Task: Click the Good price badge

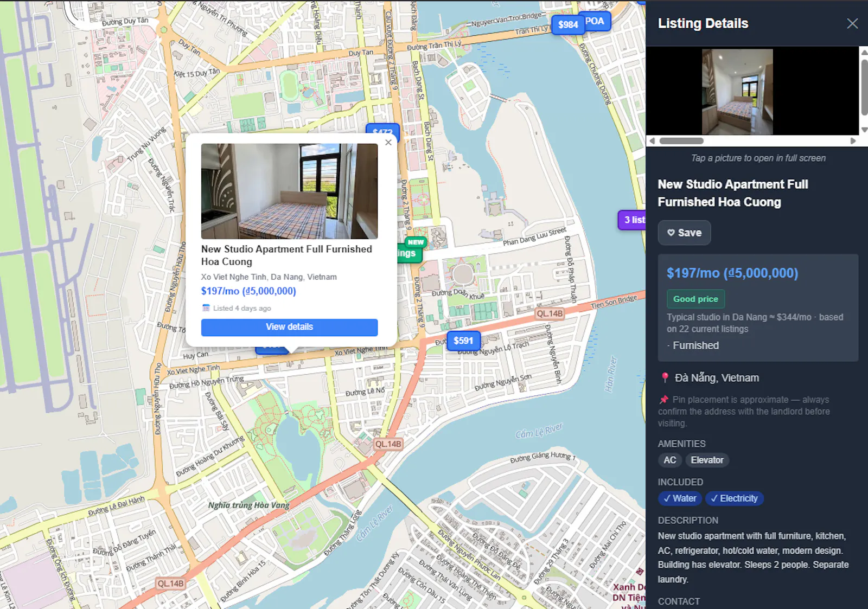Action: 695,299
